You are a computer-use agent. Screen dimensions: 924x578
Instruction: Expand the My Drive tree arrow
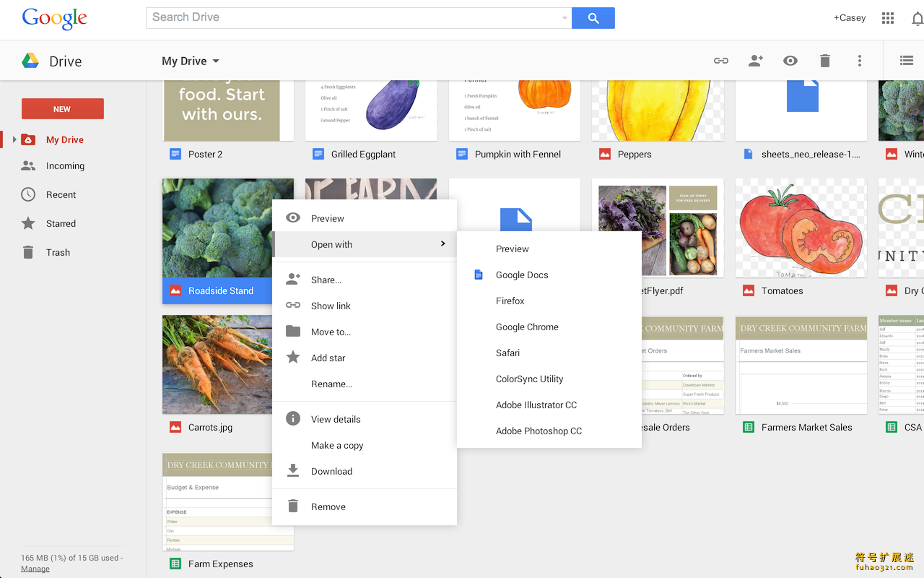click(14, 139)
